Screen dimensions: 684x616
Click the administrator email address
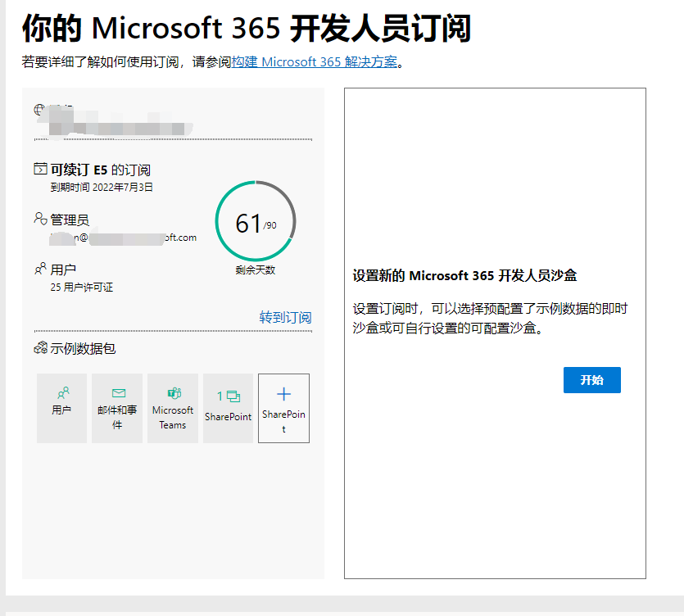coord(123,238)
